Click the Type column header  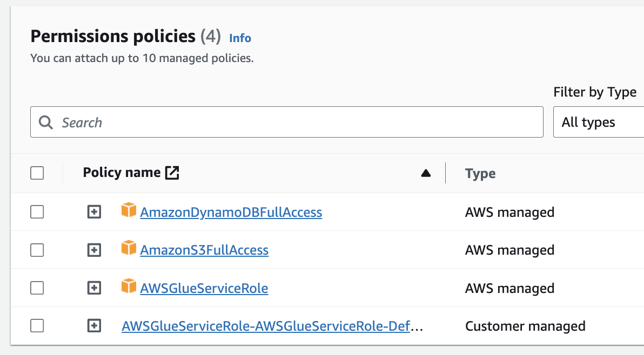[480, 173]
